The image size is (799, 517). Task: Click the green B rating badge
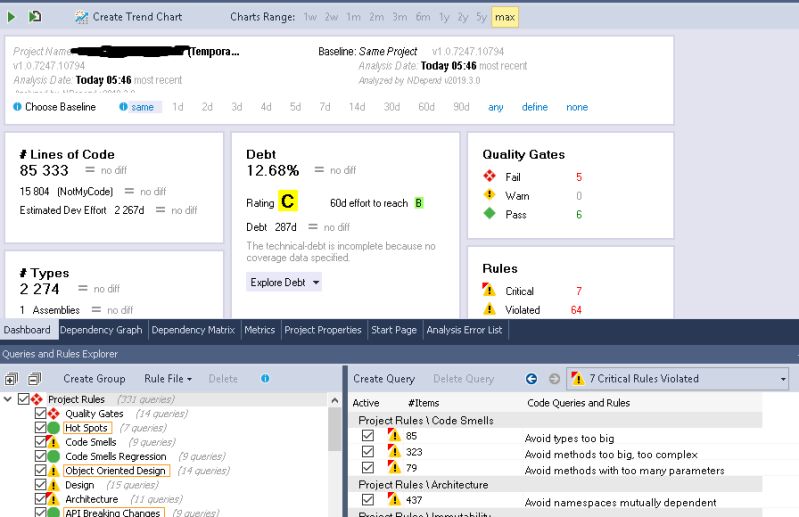click(418, 203)
